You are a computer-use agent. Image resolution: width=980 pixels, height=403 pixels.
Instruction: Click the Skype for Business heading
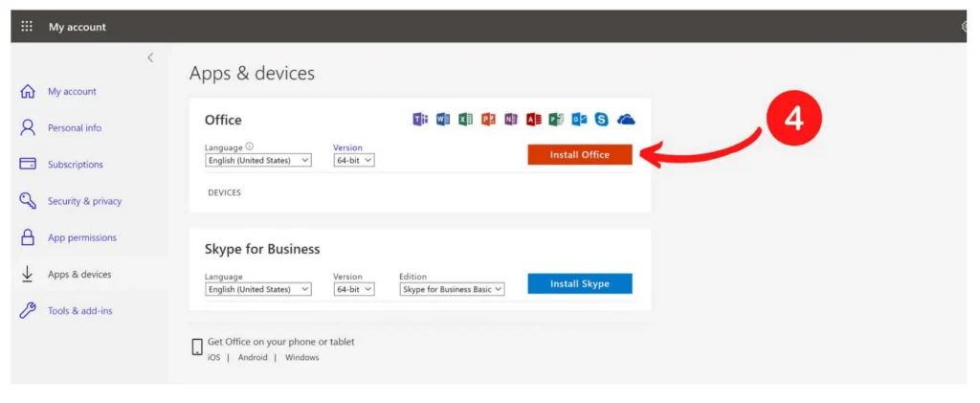(x=262, y=249)
